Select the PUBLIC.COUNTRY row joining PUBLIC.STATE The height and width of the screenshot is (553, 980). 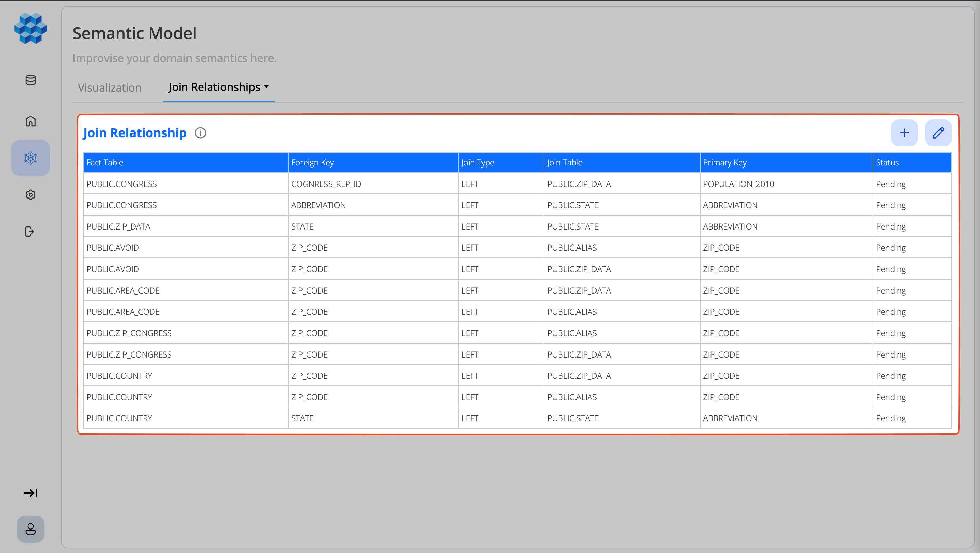266,418
